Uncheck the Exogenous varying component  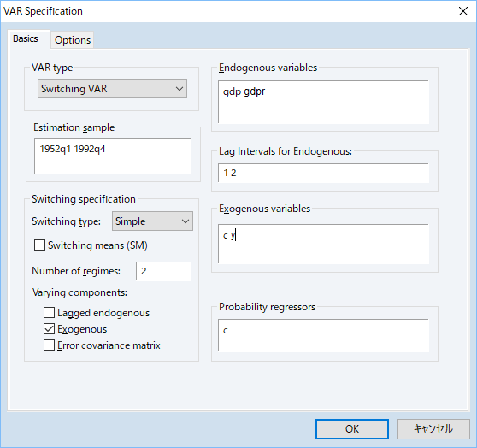[x=49, y=328]
